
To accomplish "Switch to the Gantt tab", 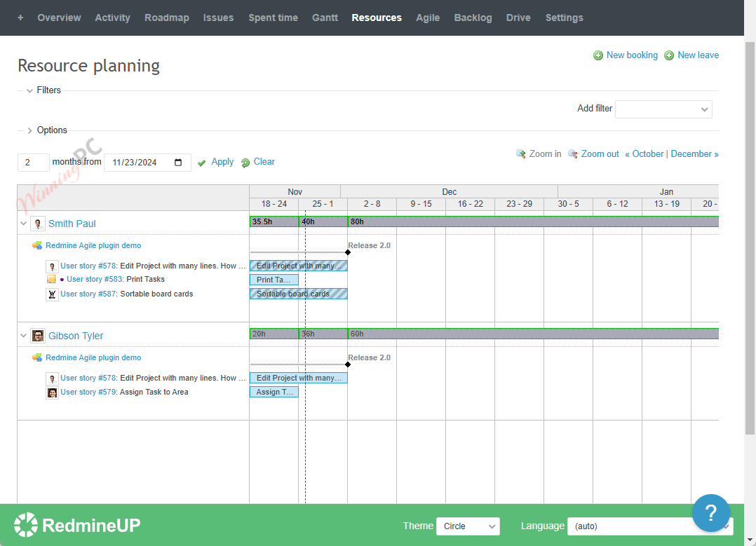I will 325,18.
